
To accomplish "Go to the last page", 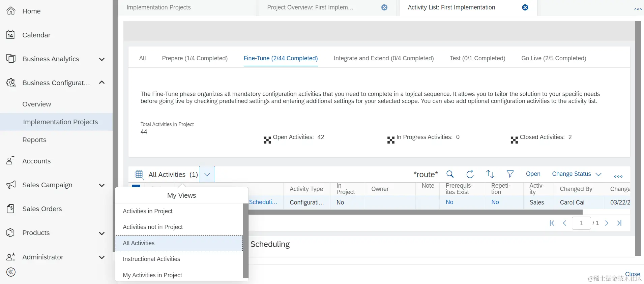I will click(619, 223).
